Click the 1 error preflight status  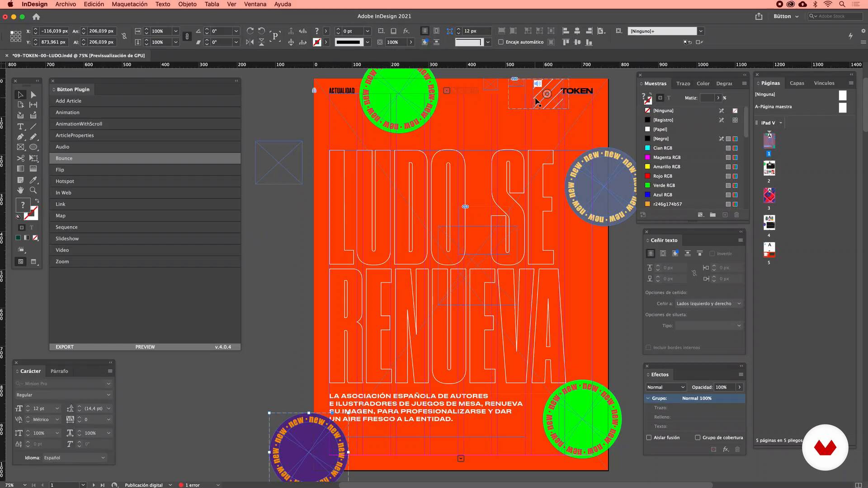pyautogui.click(x=190, y=485)
